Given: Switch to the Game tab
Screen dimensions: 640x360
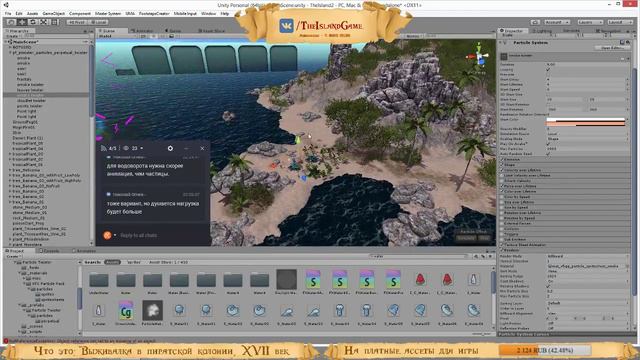Looking at the screenshot, I should tap(173, 31).
